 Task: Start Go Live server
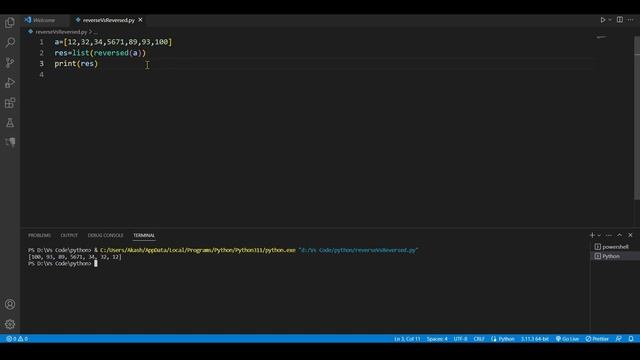pos(567,339)
